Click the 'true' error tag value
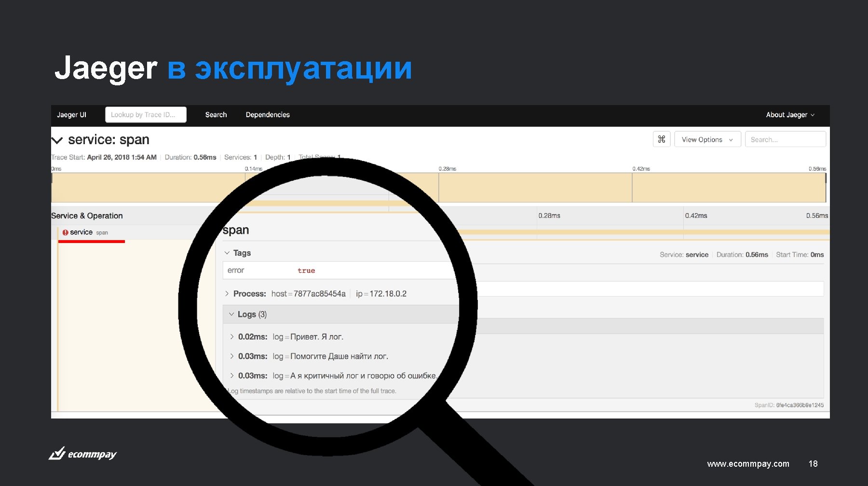 (306, 270)
